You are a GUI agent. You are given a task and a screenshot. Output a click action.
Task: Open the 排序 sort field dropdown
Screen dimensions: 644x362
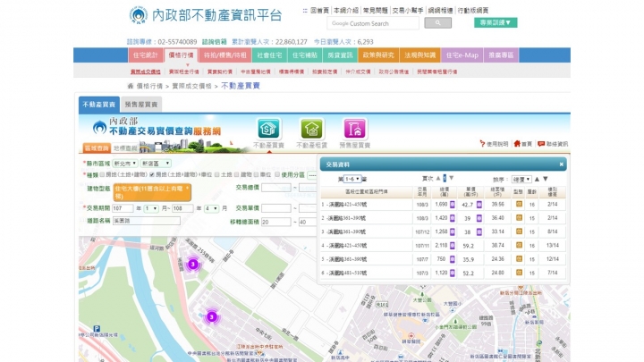pos(521,180)
